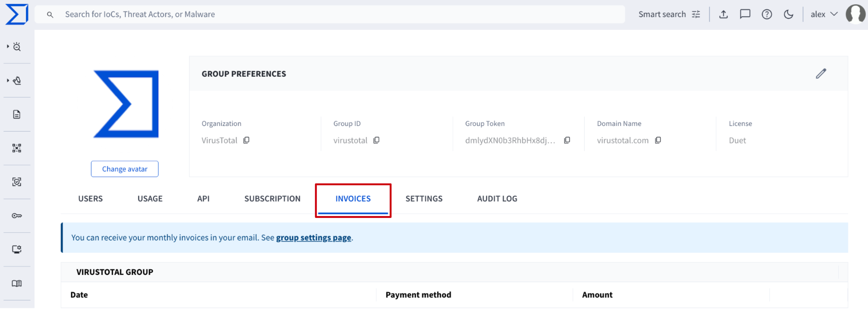The height and width of the screenshot is (310, 868).
Task: Switch to the SETTINGS tab
Action: (424, 198)
